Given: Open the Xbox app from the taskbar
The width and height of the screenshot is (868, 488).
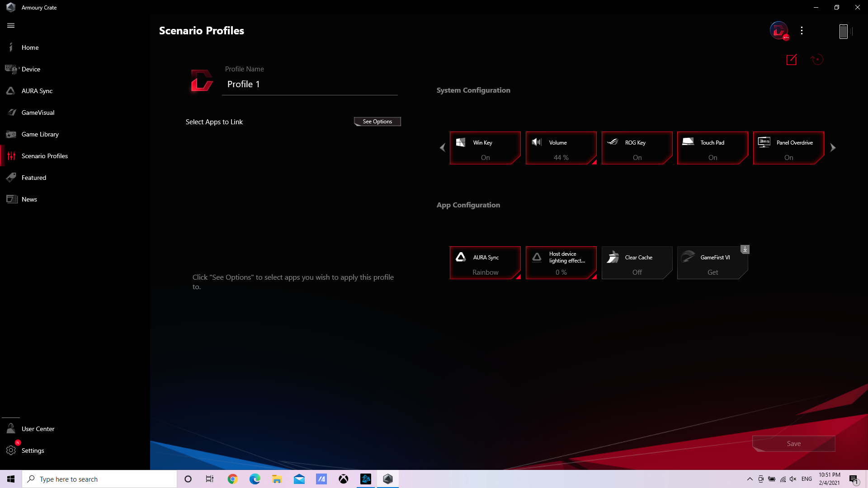Looking at the screenshot, I should pos(344,479).
